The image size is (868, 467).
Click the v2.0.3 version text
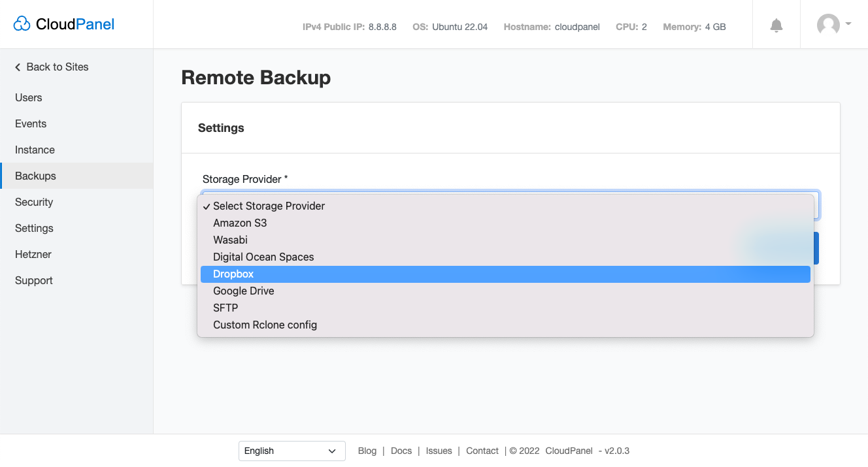tap(617, 451)
